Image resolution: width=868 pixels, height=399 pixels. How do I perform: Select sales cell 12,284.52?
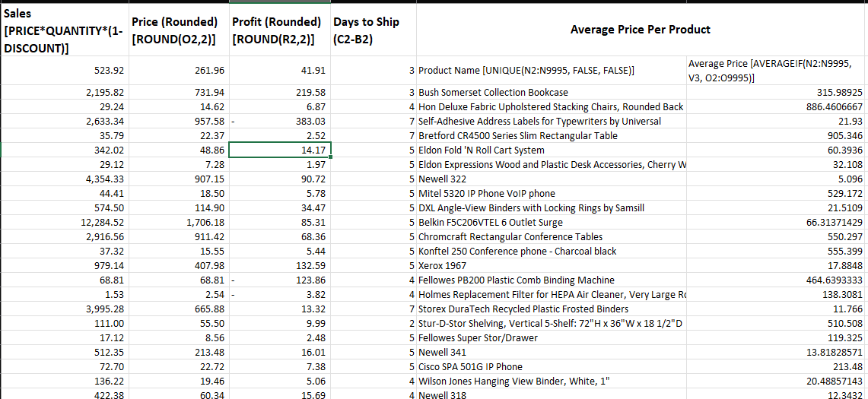tap(64, 222)
